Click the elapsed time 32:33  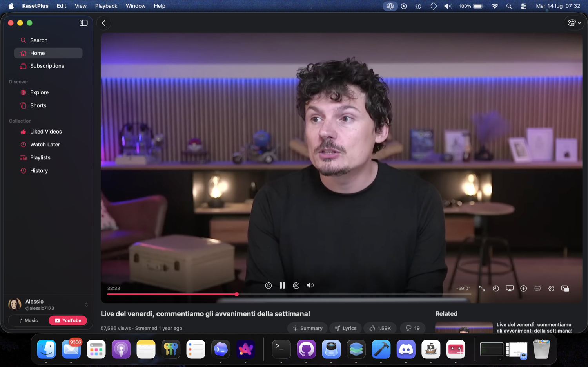click(114, 288)
